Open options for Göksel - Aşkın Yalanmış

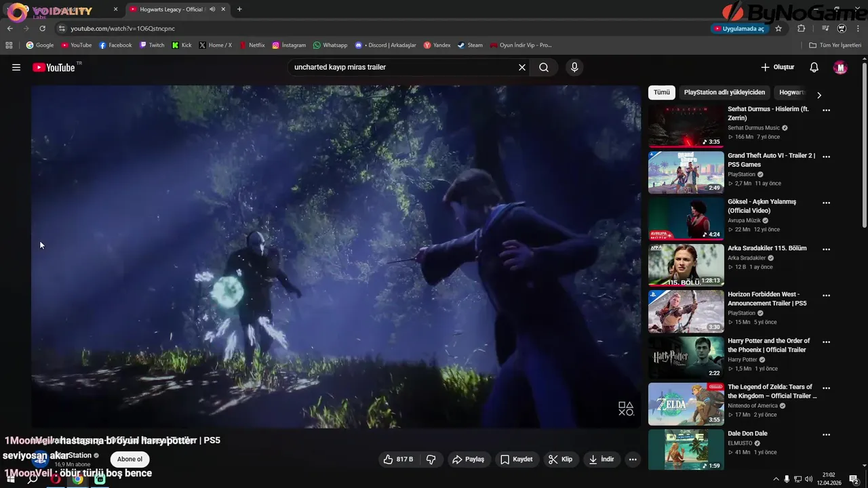tap(826, 202)
